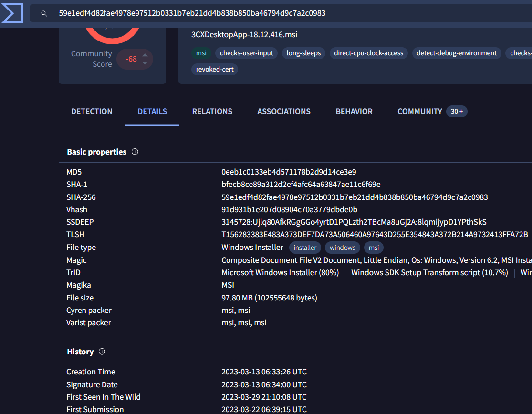The image size is (532, 414).
Task: Select the TLSH value
Action: pyautogui.click(x=375, y=235)
